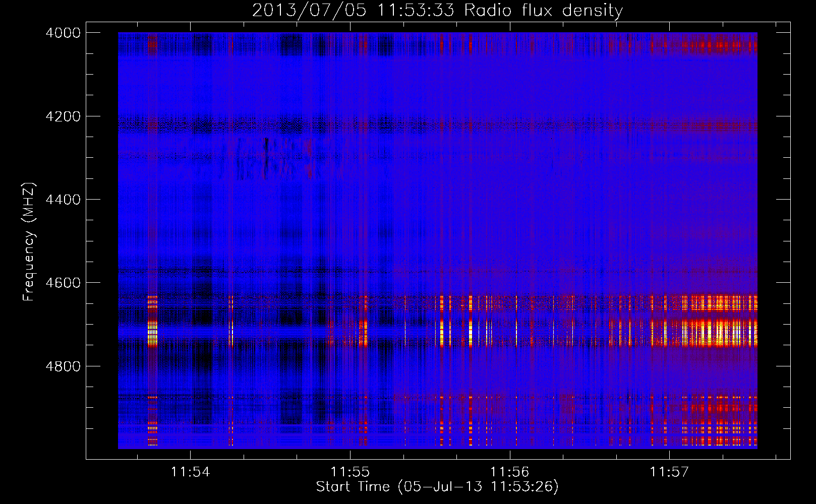Click the 11:55 time axis label

[x=350, y=472]
